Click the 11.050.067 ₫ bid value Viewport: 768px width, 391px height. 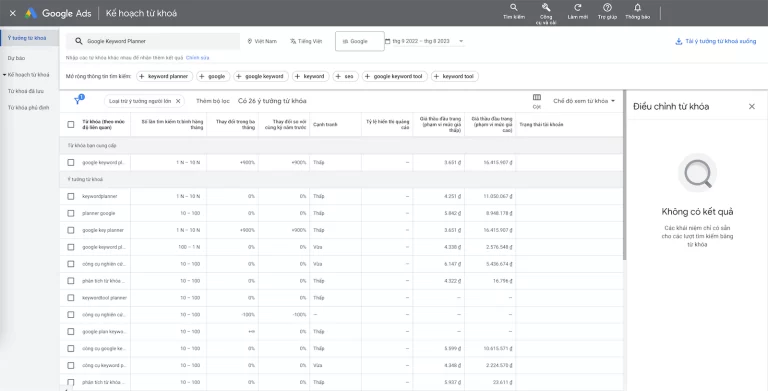pos(498,196)
